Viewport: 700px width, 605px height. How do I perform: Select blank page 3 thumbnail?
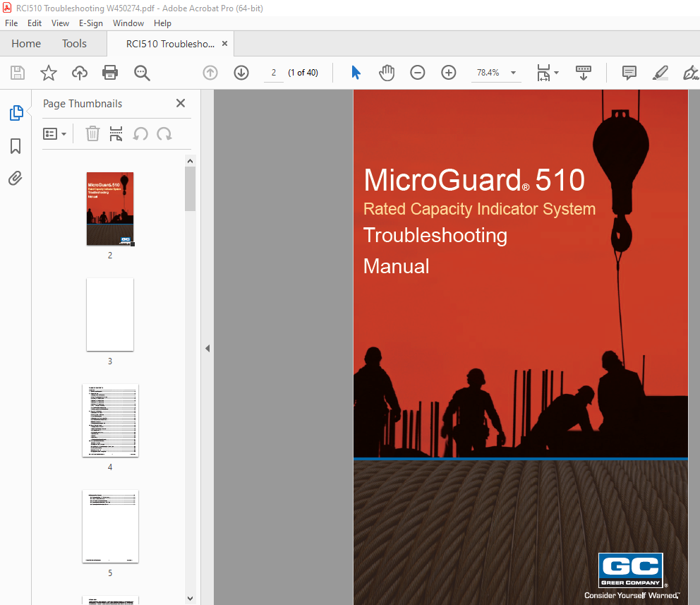[x=110, y=314]
